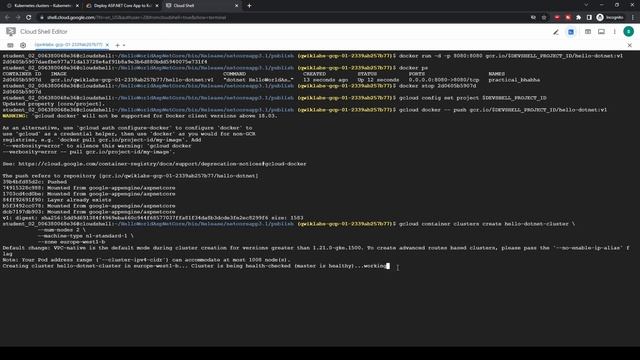Reload the current page
The image size is (640, 360).
[x=29, y=18]
